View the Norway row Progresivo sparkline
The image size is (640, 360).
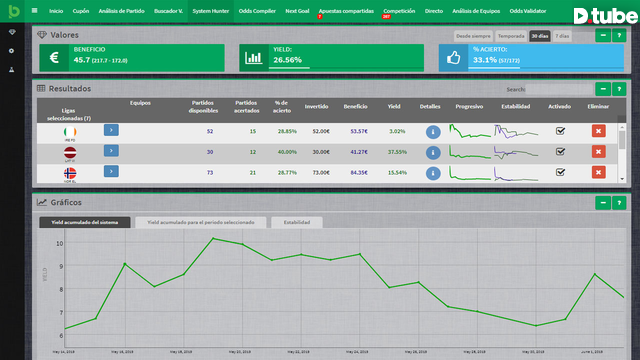[469, 173]
